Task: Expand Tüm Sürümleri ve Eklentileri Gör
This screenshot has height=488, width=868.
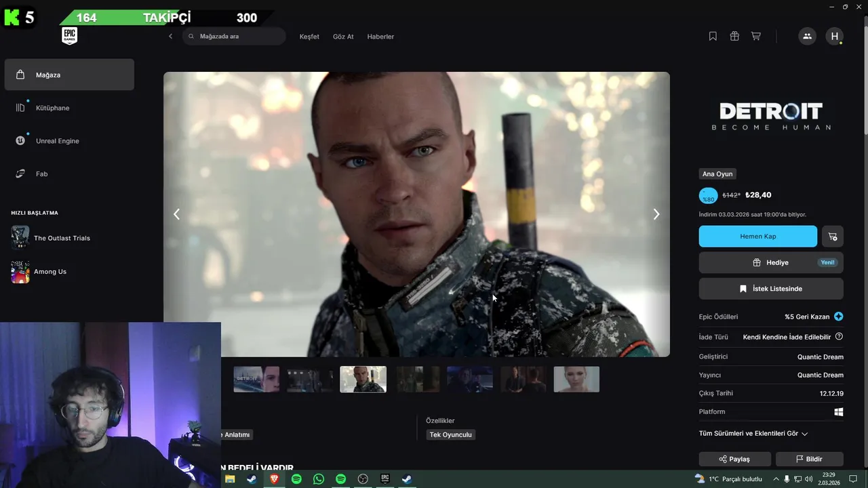Action: tap(753, 434)
